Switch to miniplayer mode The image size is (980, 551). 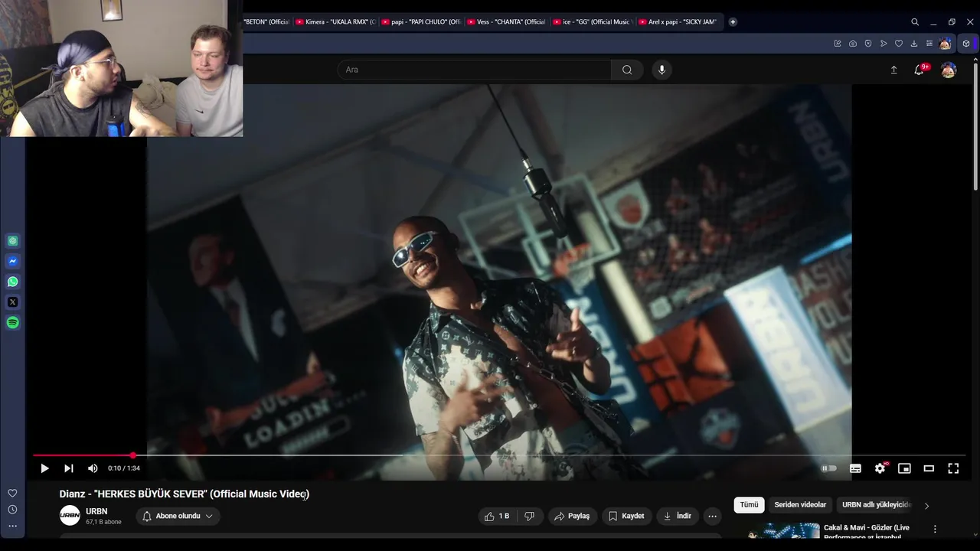pyautogui.click(x=904, y=468)
